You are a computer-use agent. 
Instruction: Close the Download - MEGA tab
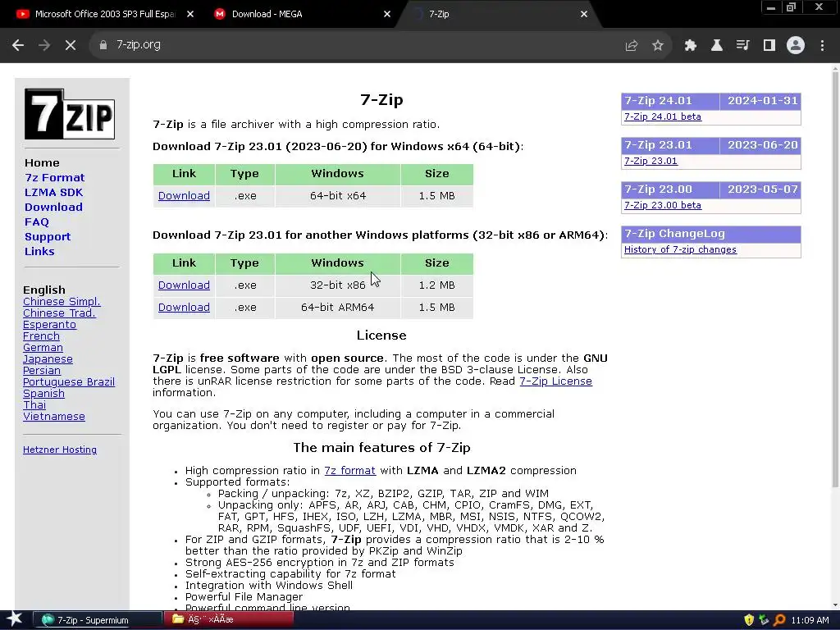coord(387,15)
